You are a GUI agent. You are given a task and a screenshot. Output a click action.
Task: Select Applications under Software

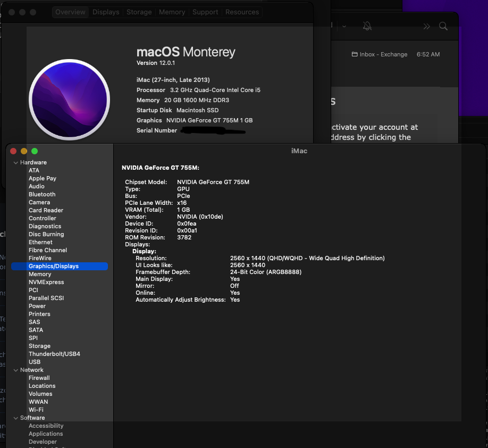tap(46, 434)
